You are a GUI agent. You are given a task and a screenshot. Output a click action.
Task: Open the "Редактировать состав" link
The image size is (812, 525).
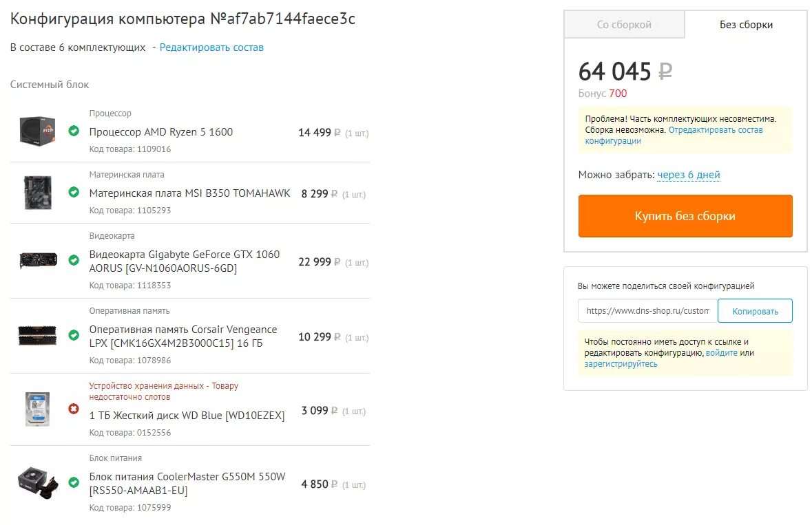pos(211,47)
